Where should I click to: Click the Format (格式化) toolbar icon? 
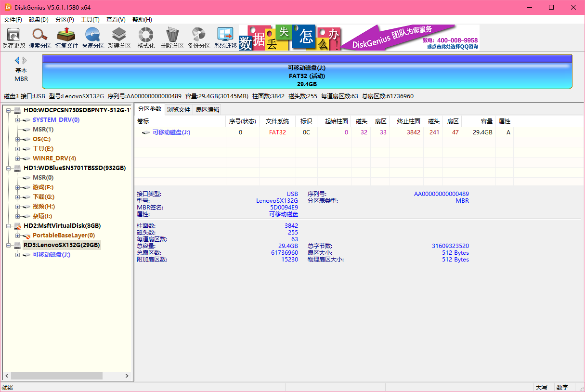[146, 38]
